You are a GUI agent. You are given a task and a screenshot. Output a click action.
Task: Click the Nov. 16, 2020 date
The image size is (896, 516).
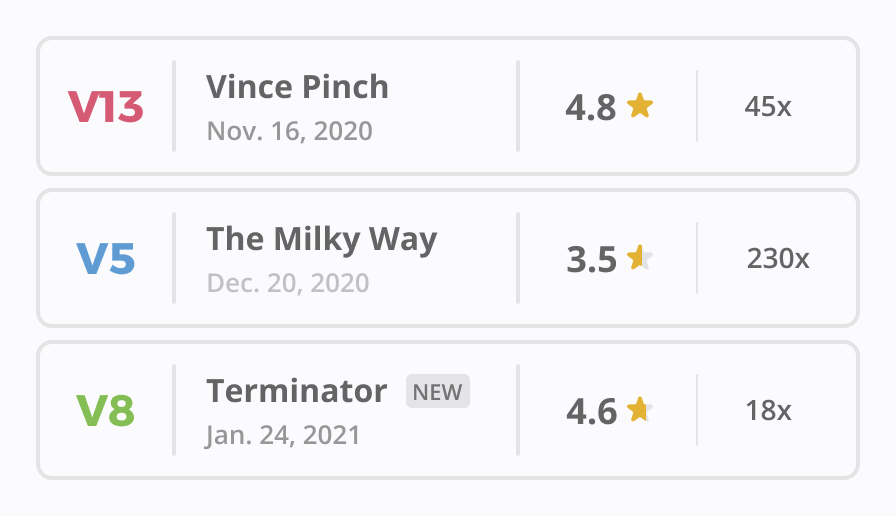click(x=289, y=131)
